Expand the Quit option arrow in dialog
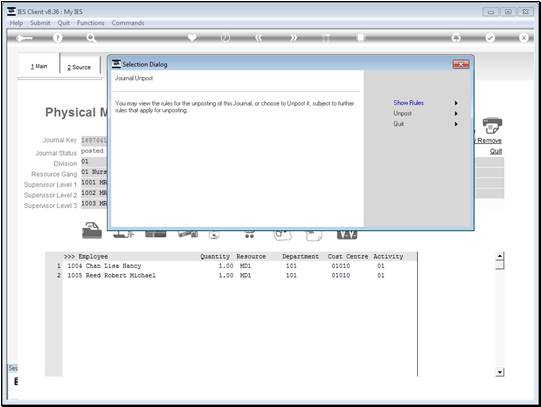541x407 pixels. point(456,124)
